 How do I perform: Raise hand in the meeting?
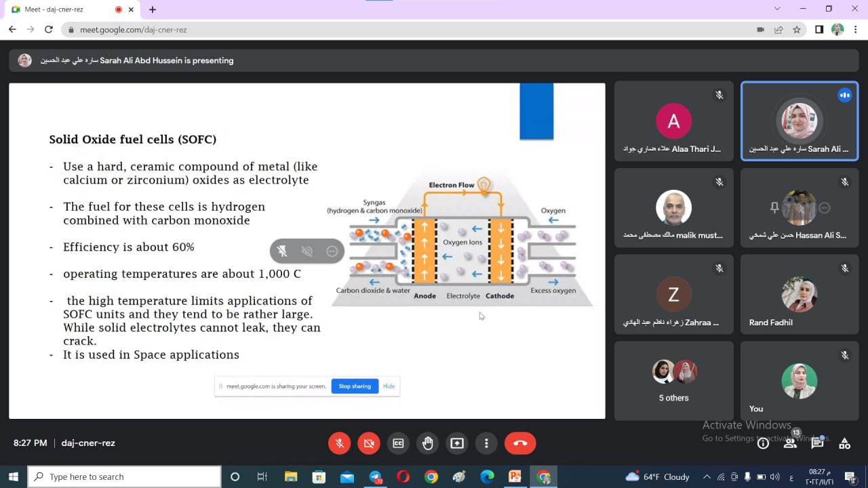point(428,443)
